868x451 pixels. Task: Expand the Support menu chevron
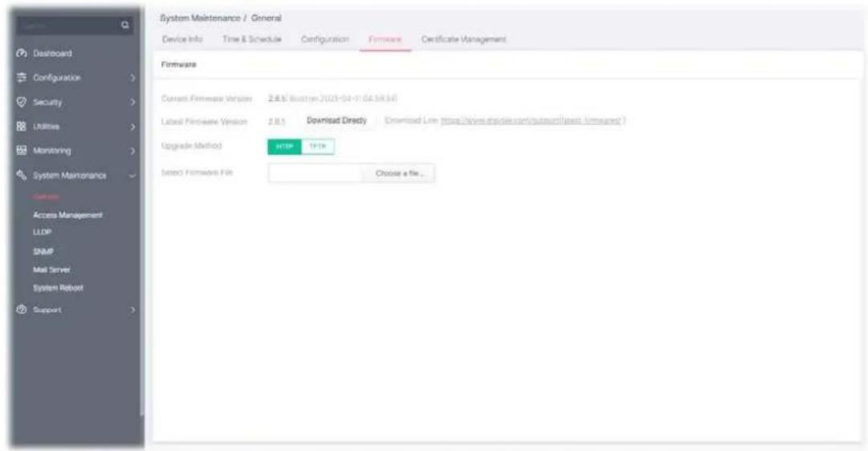click(132, 310)
